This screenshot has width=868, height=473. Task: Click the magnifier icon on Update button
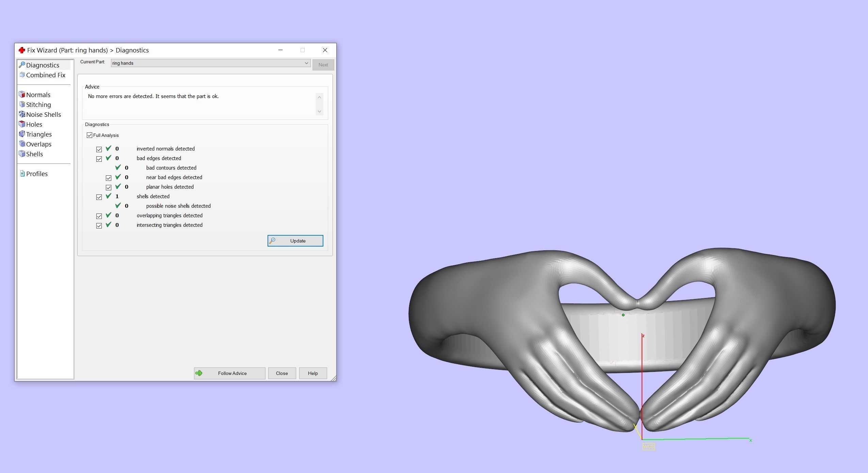coord(272,241)
